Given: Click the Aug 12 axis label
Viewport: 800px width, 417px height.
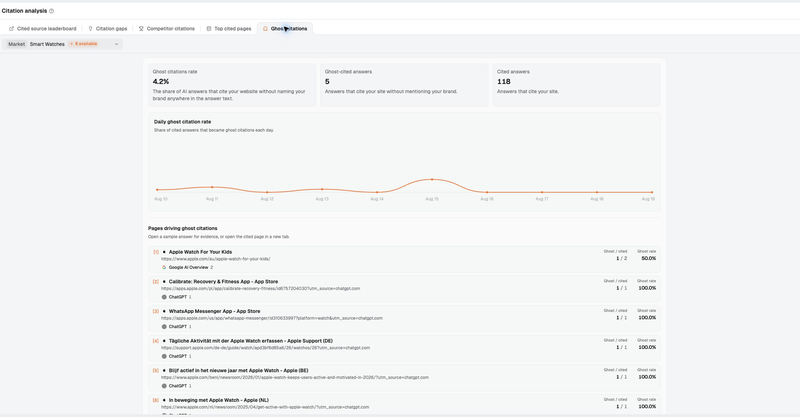Looking at the screenshot, I should click(267, 199).
